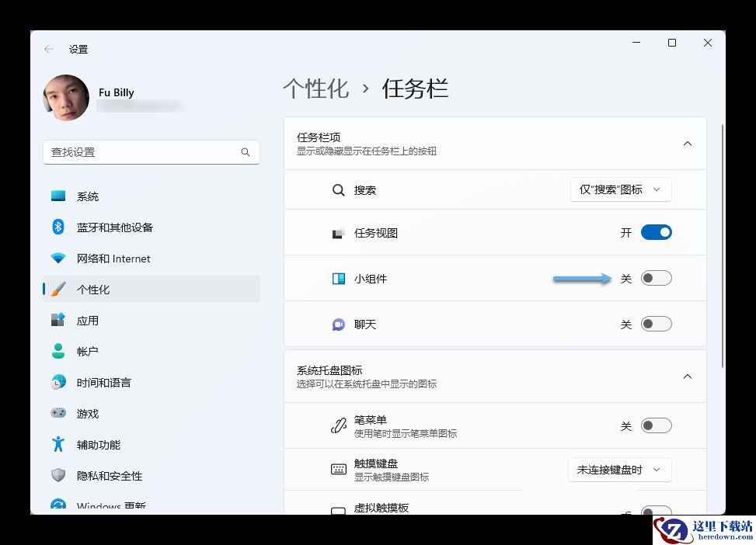756x545 pixels.
Task: Open the 搜索 dropdown 仅"搜索"图标
Action: tap(621, 189)
